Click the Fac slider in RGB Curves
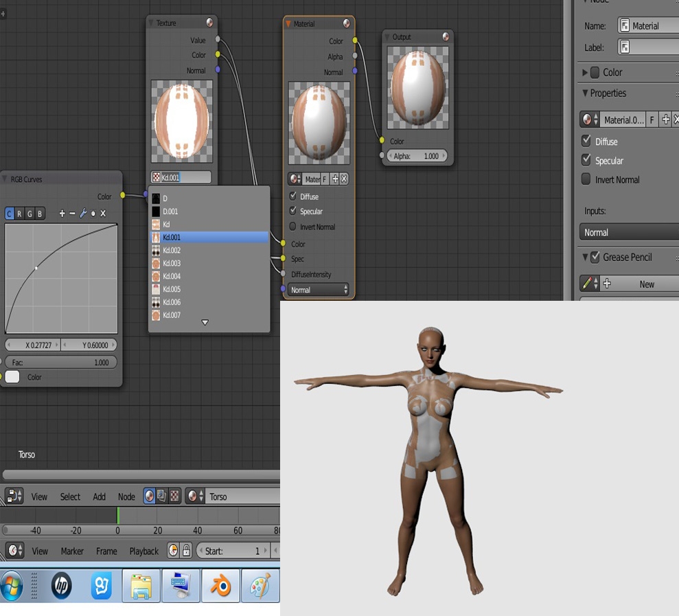Screen dimensions: 679x616 tap(61, 363)
